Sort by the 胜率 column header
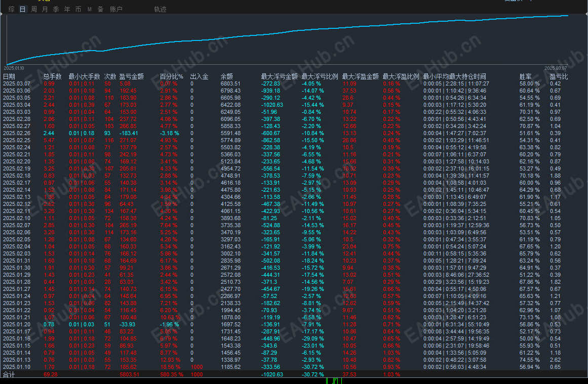 click(526, 76)
